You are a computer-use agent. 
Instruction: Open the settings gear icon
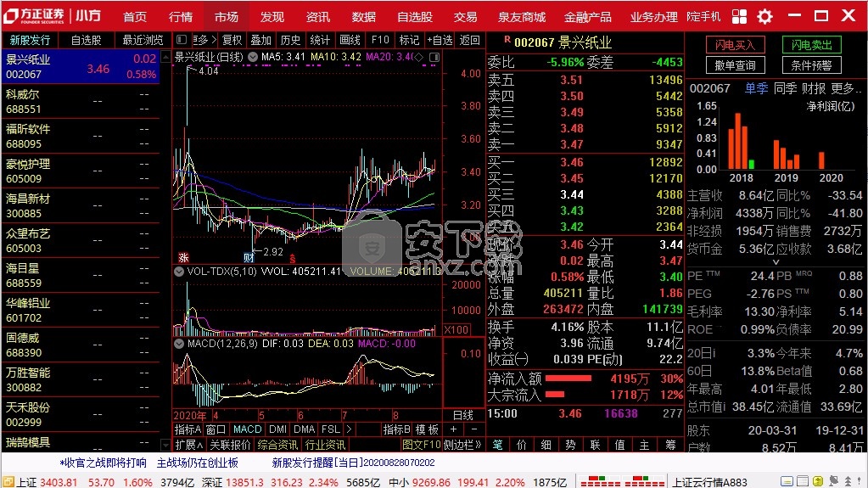click(x=764, y=16)
